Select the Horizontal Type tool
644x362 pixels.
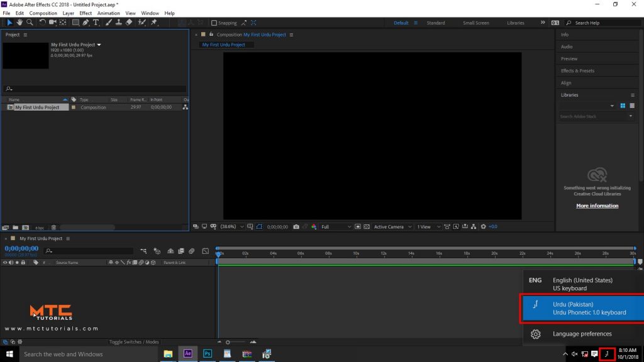[96, 23]
